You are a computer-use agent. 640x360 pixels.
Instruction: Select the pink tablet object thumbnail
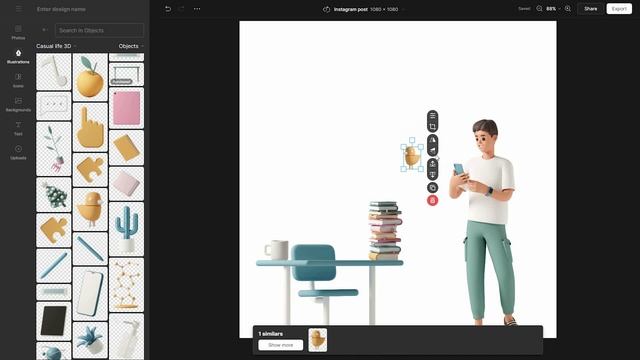[x=127, y=108]
